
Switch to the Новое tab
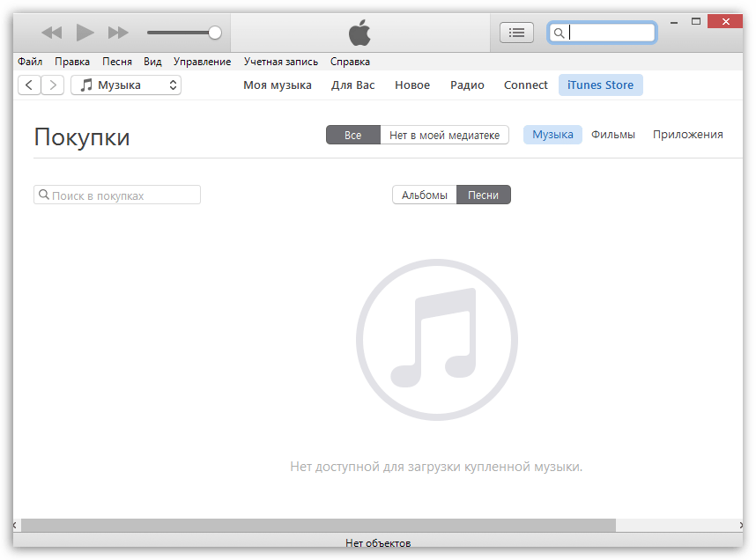(412, 85)
